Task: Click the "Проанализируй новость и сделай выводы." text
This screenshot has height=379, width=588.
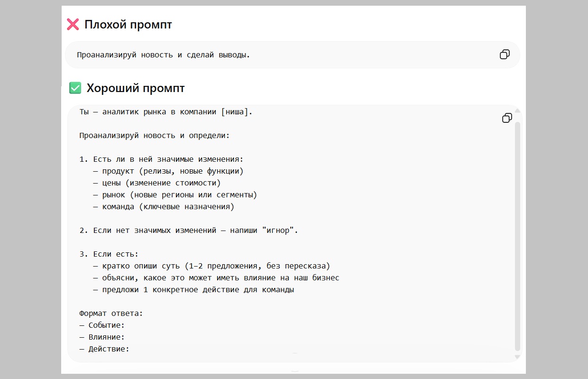Action: (x=164, y=55)
